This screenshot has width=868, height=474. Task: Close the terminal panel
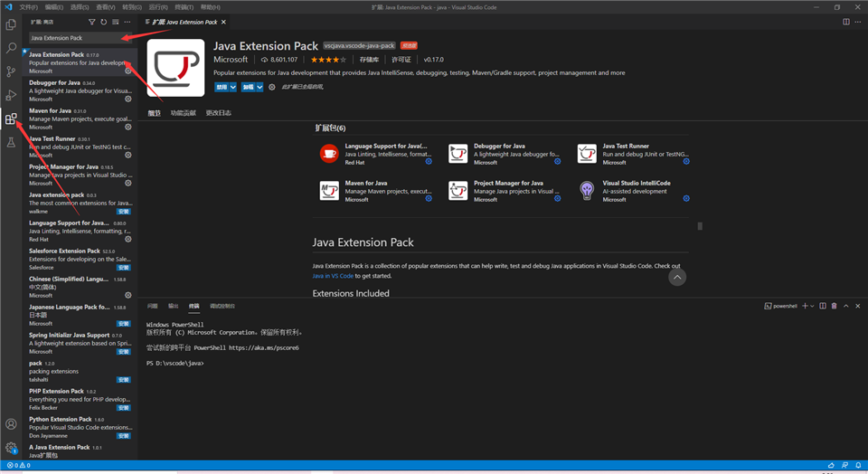click(x=858, y=306)
